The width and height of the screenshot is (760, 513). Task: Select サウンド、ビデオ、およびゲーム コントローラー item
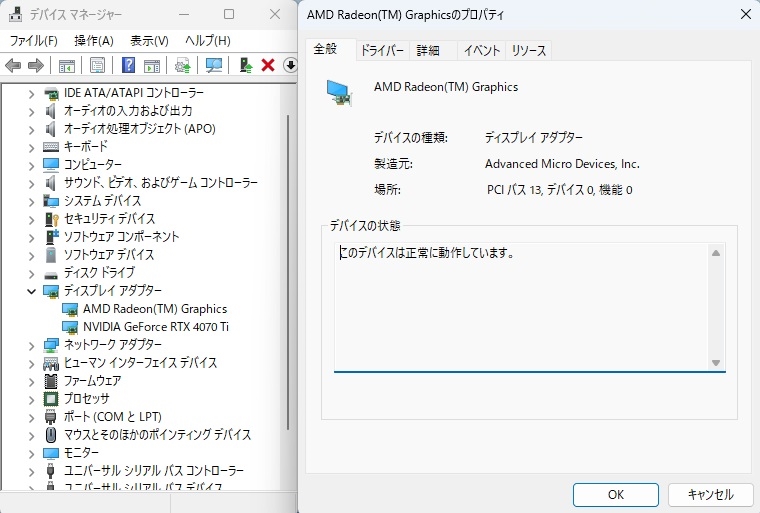160,183
